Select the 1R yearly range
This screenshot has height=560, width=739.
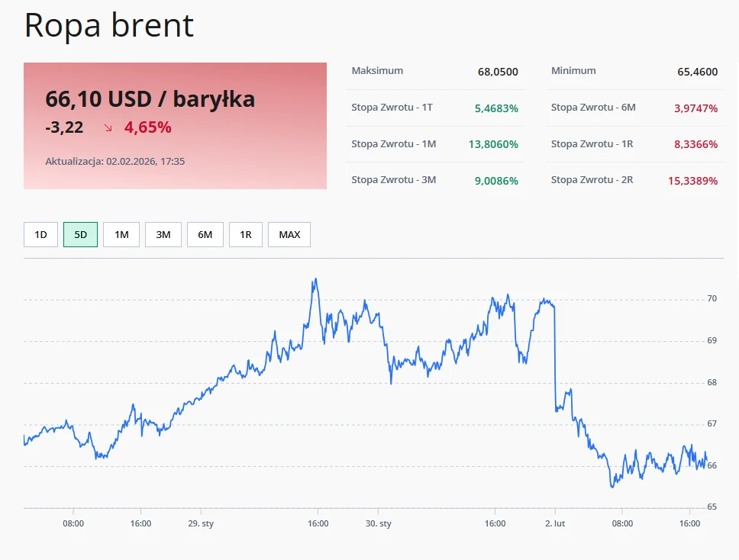245,234
